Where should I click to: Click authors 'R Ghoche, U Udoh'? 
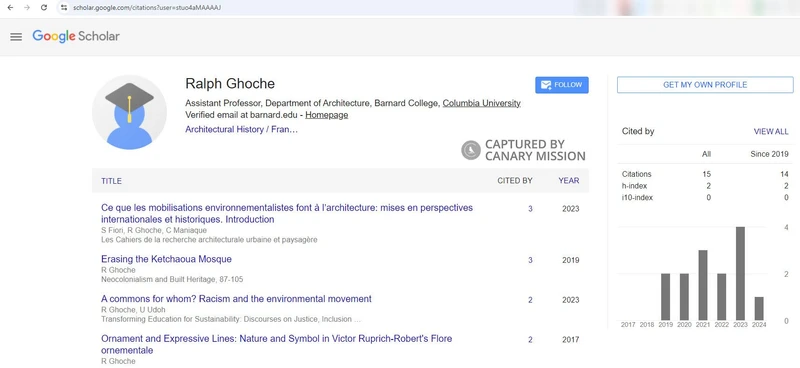[133, 310]
